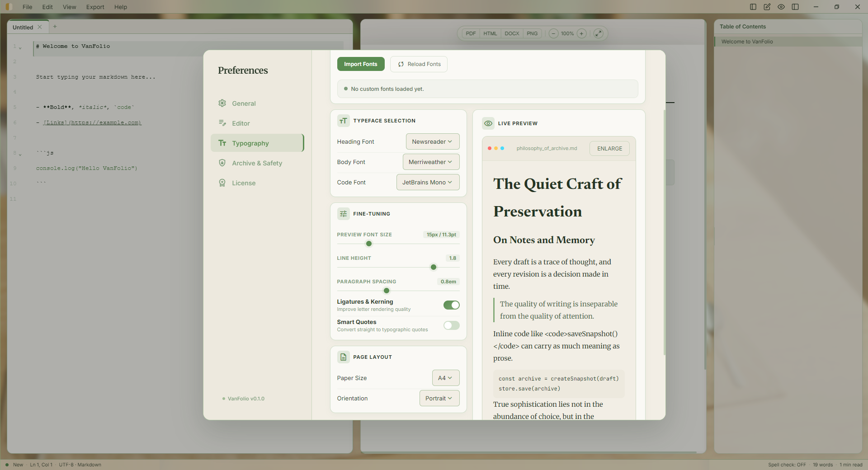This screenshot has width=868, height=470.
Task: Open the Editor preferences section
Action: pos(240,123)
